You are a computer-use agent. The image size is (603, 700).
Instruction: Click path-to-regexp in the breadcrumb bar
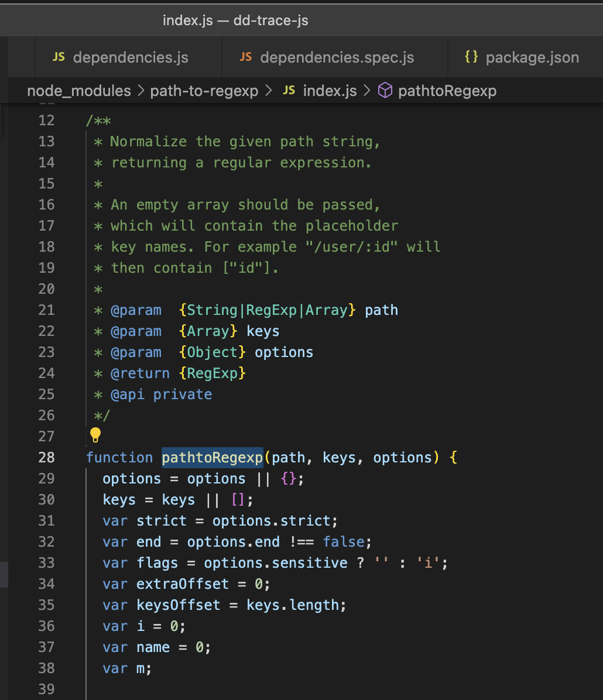[204, 91]
